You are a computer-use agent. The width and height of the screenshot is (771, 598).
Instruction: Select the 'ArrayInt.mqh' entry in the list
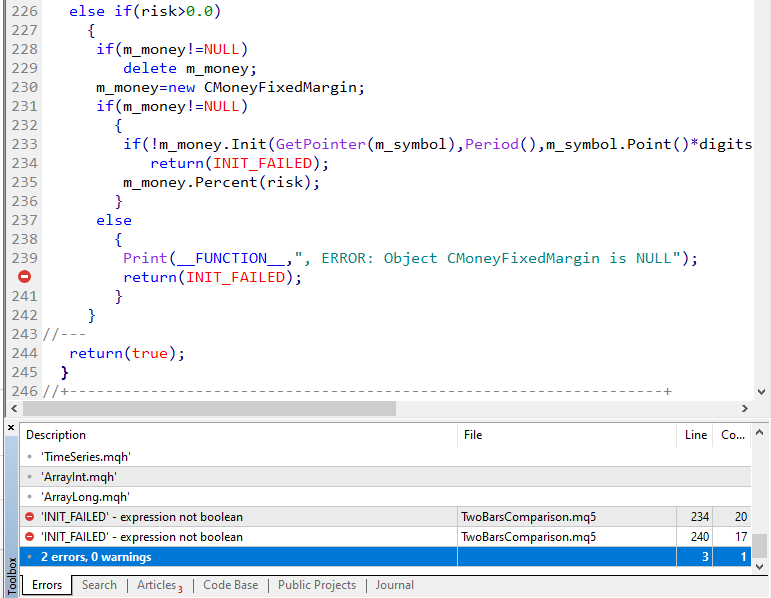(78, 477)
